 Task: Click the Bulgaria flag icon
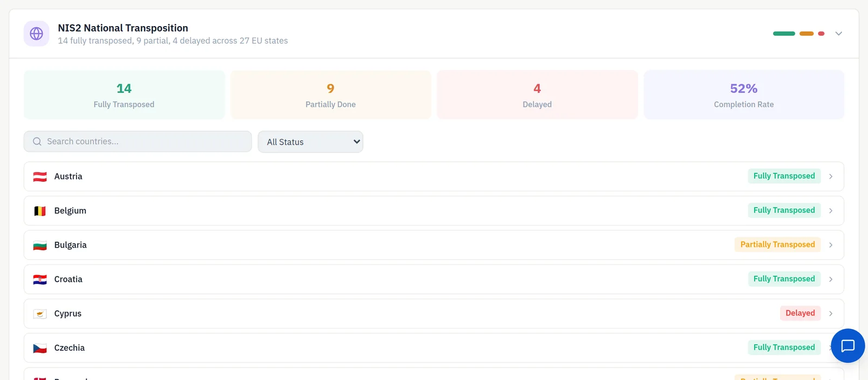tap(40, 245)
